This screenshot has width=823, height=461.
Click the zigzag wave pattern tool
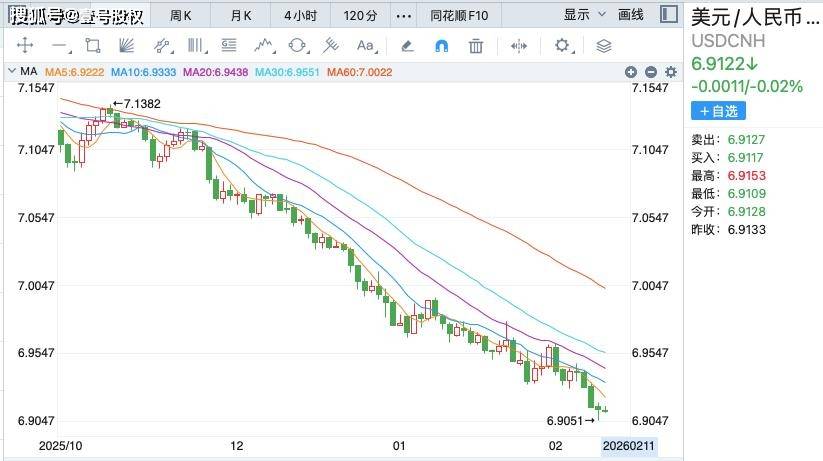[x=263, y=46]
